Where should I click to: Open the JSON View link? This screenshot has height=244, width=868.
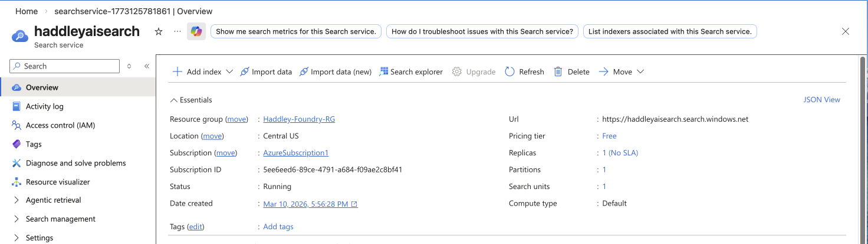point(822,99)
